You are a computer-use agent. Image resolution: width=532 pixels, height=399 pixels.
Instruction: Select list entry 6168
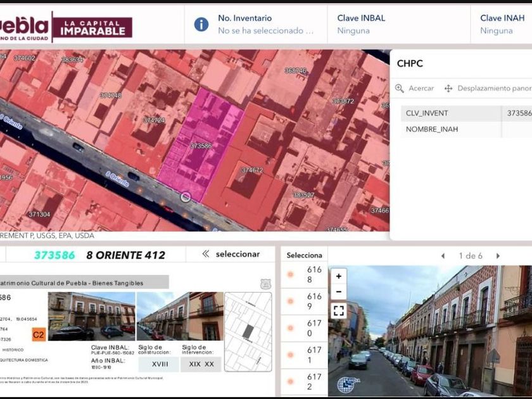305,274
